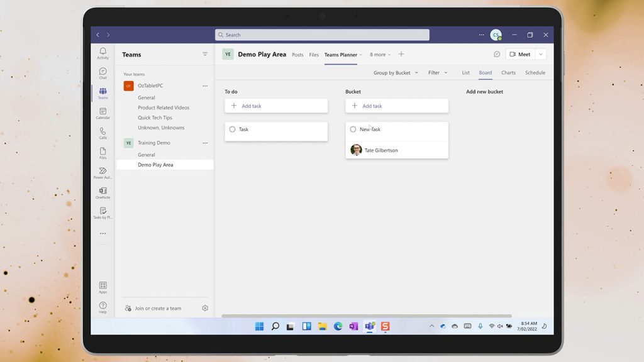
Task: Open Windows Start menu
Action: click(259, 326)
